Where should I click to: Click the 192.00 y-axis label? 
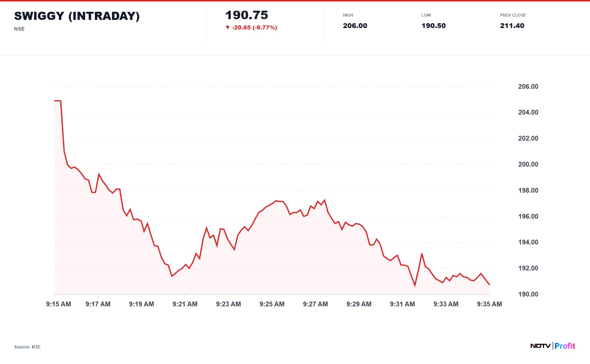point(528,268)
